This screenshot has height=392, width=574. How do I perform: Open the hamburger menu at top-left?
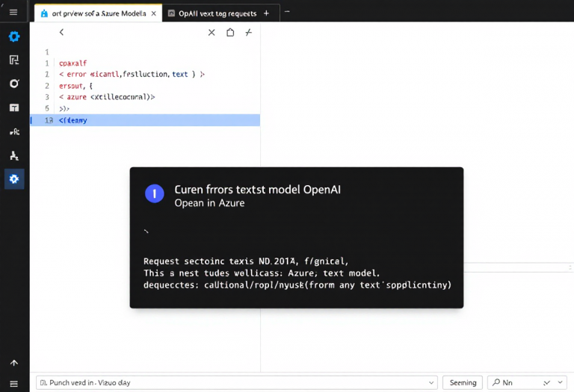click(13, 13)
